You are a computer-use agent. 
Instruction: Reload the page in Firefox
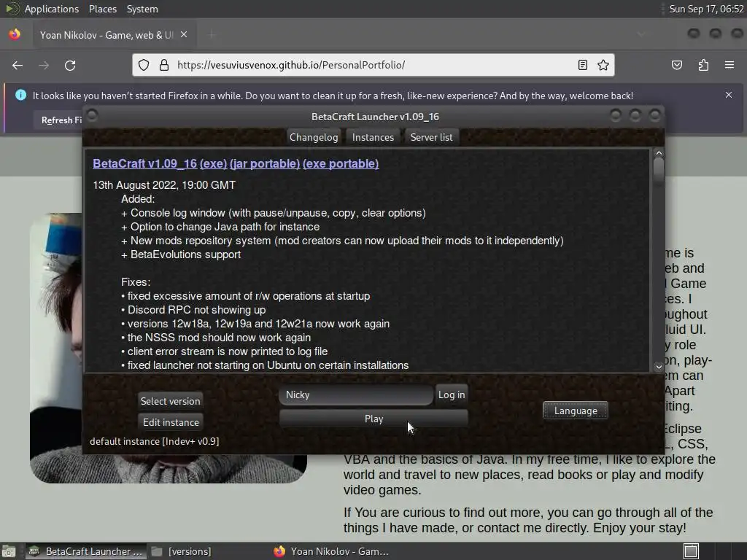[x=70, y=65]
